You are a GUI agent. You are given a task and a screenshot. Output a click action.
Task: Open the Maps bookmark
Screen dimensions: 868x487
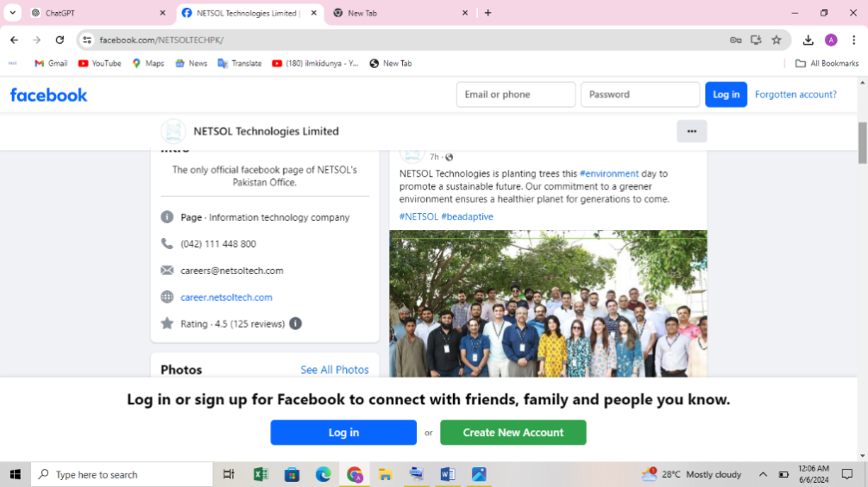point(148,64)
